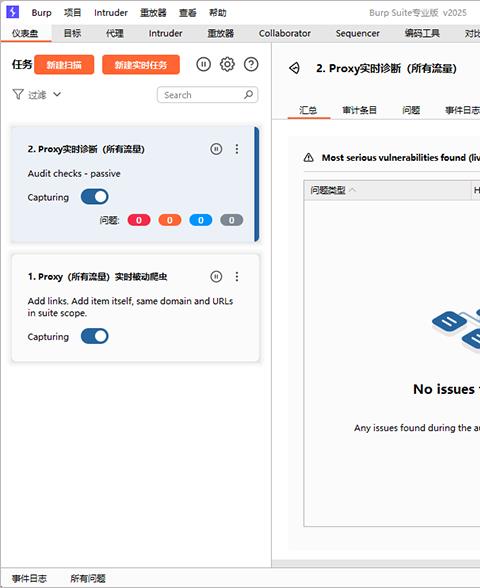The image size is (480, 588).
Task: Open task settings gear icon
Action: tap(227, 64)
